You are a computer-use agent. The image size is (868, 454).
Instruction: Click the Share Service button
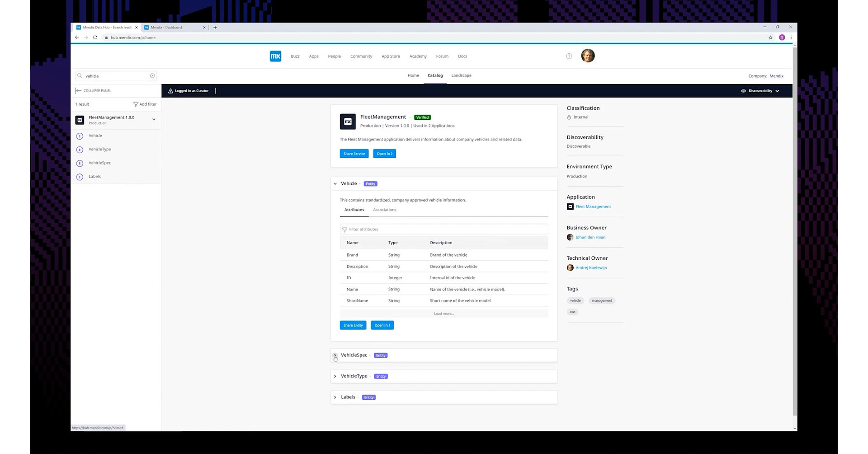point(354,154)
